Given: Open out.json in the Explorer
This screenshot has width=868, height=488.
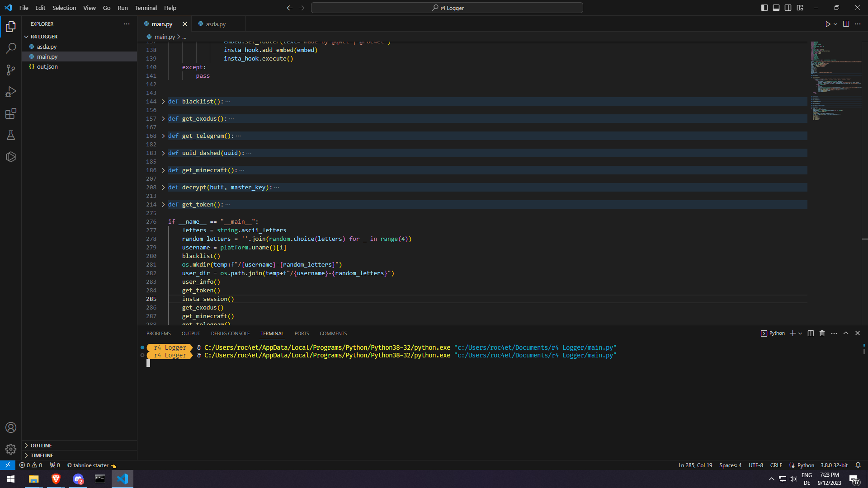Looking at the screenshot, I should coord(47,66).
